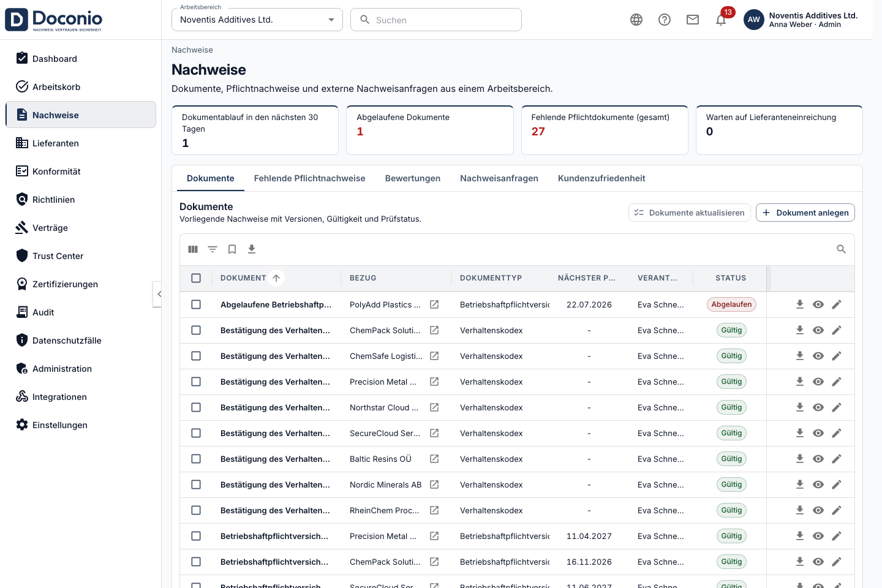Check the ChemSafe Logisti... row checkbox
882x588 pixels.
tap(196, 356)
